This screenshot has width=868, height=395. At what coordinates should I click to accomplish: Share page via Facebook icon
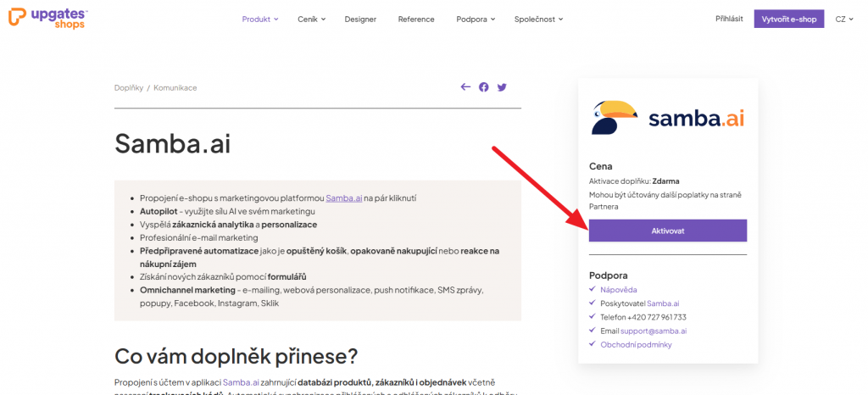click(x=484, y=87)
